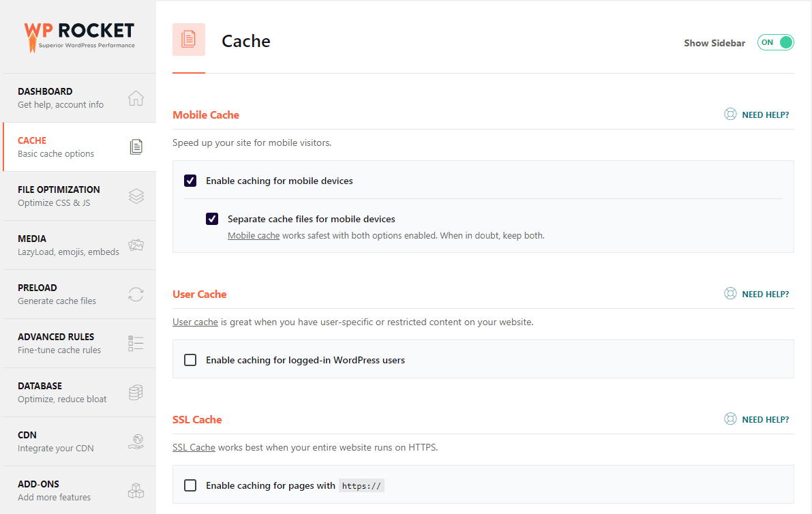812x514 pixels.
Task: Click the Cache page header icon
Action: pyautogui.click(x=188, y=40)
